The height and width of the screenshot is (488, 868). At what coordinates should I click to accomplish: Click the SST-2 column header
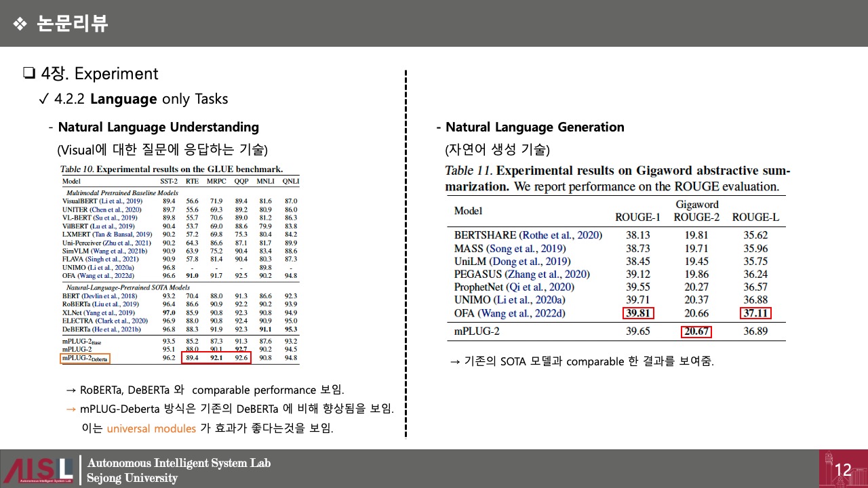point(168,182)
